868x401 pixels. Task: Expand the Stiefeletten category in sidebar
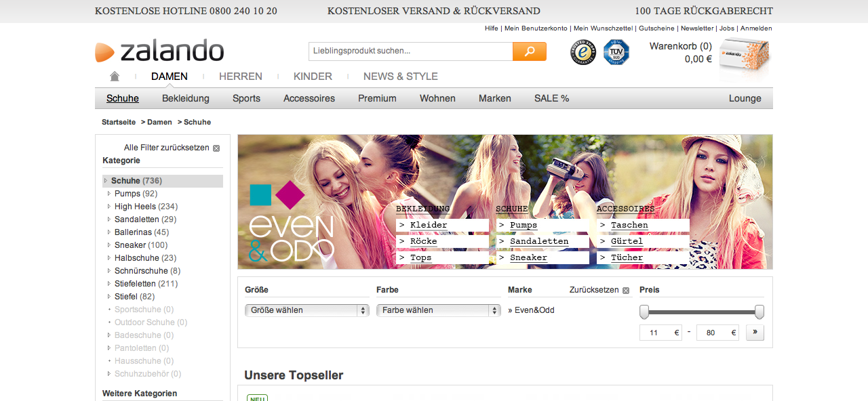(x=108, y=284)
